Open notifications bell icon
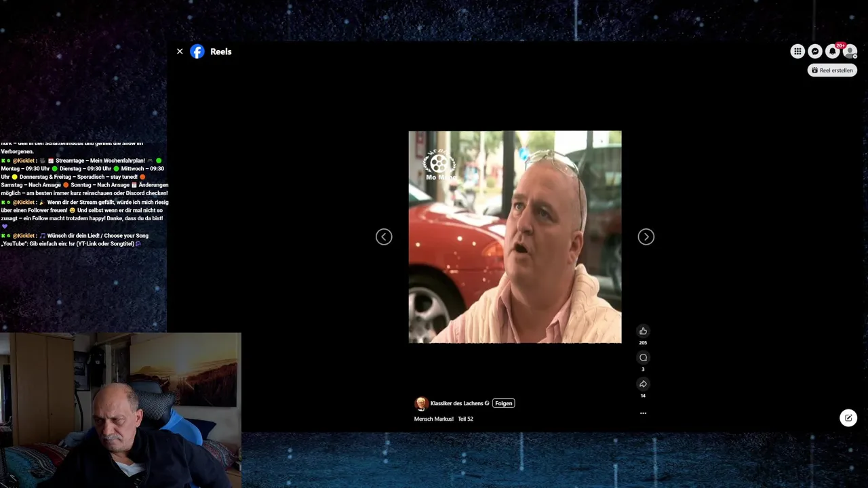868x488 pixels. tap(833, 52)
